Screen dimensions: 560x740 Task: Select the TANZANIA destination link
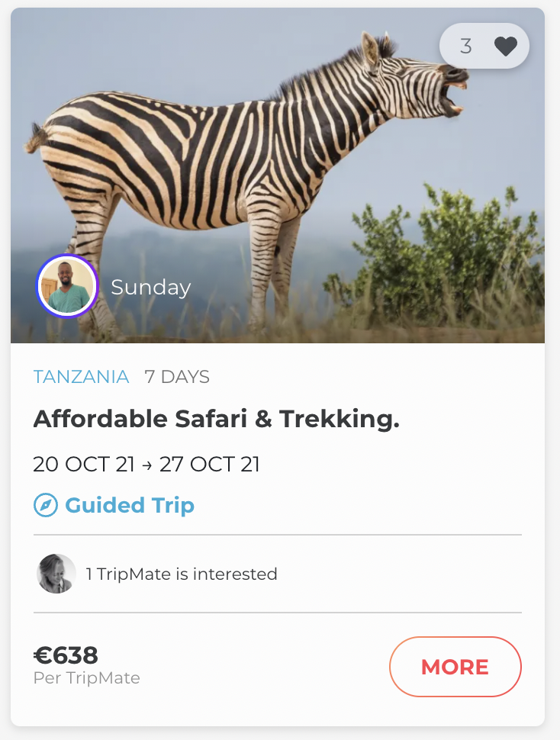(82, 377)
